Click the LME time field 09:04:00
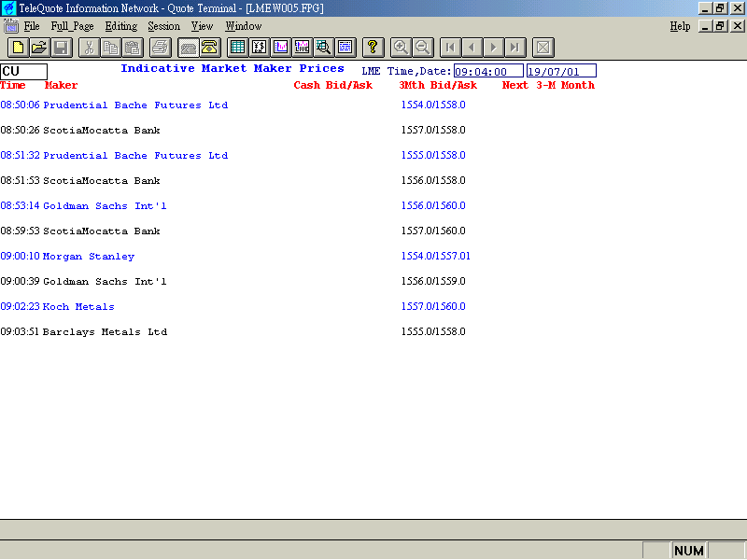The width and height of the screenshot is (747, 560). [488, 72]
